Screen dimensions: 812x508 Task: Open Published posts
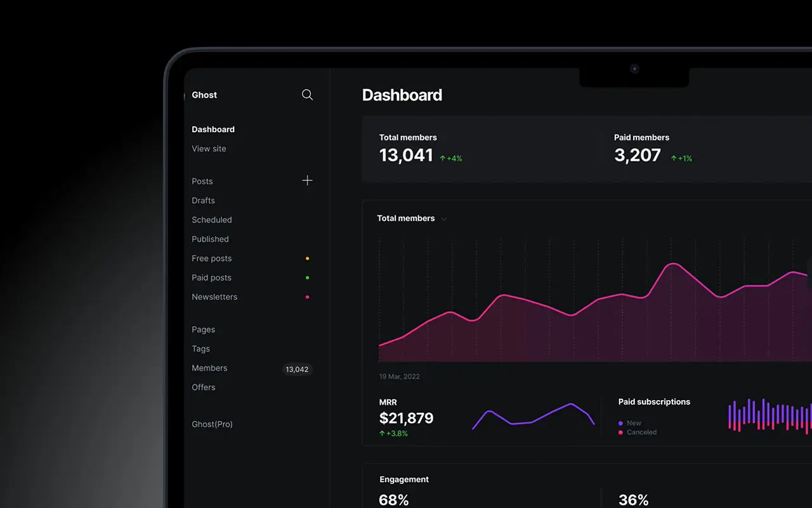(210, 239)
